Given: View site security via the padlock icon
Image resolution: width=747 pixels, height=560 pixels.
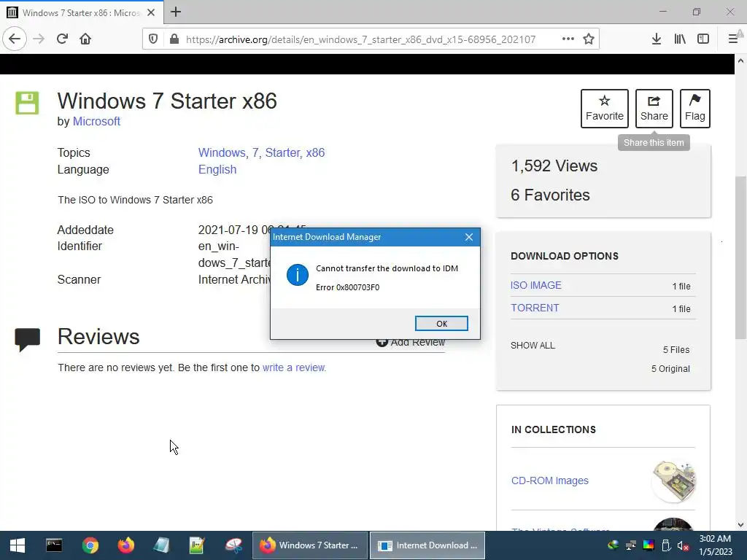Looking at the screenshot, I should [174, 39].
